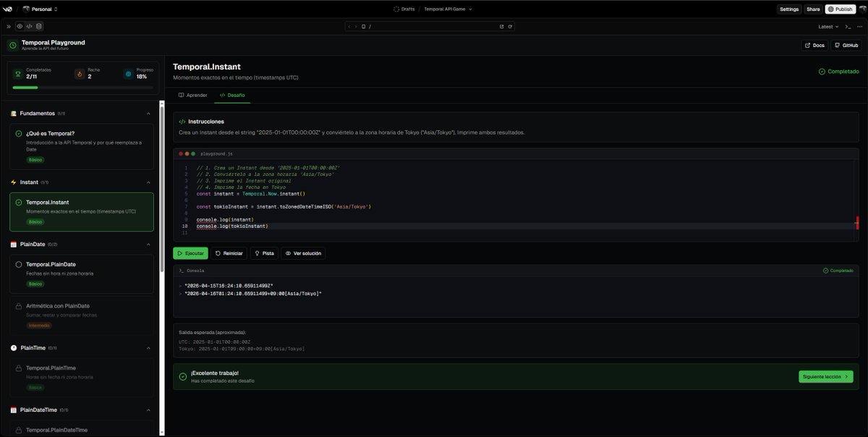
Task: Collapse the PlainDateTime section chevron
Action: pos(148,410)
